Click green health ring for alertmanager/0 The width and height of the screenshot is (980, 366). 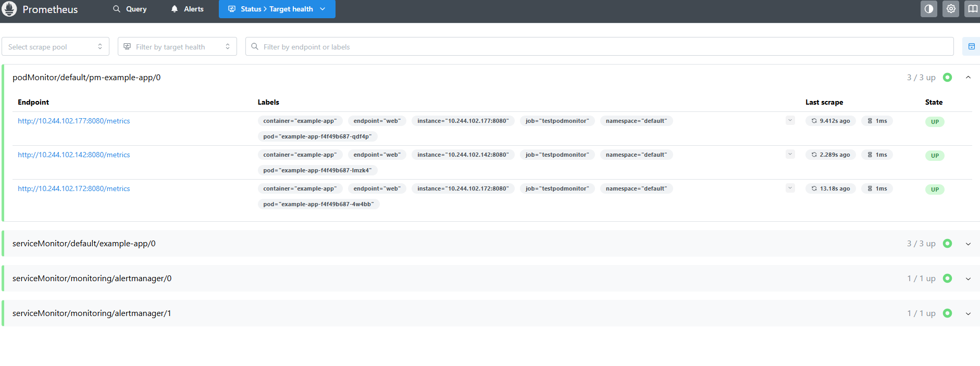pos(947,279)
